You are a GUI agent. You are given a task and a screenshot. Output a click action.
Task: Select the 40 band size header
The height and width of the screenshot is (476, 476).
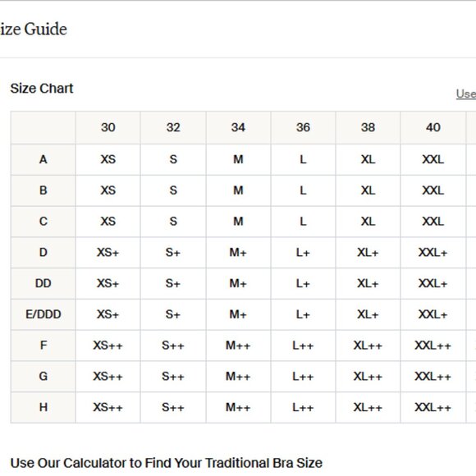(433, 127)
